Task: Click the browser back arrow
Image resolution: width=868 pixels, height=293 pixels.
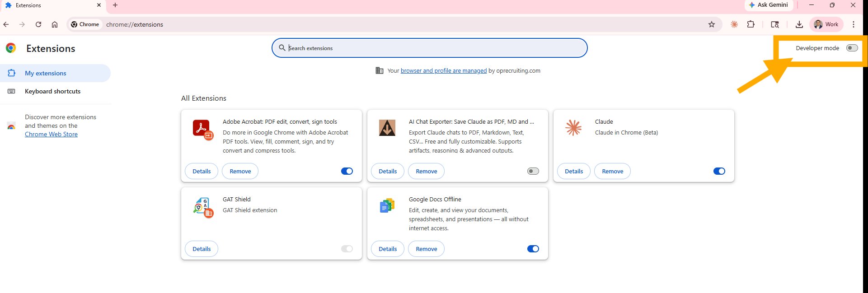Action: [x=6, y=24]
